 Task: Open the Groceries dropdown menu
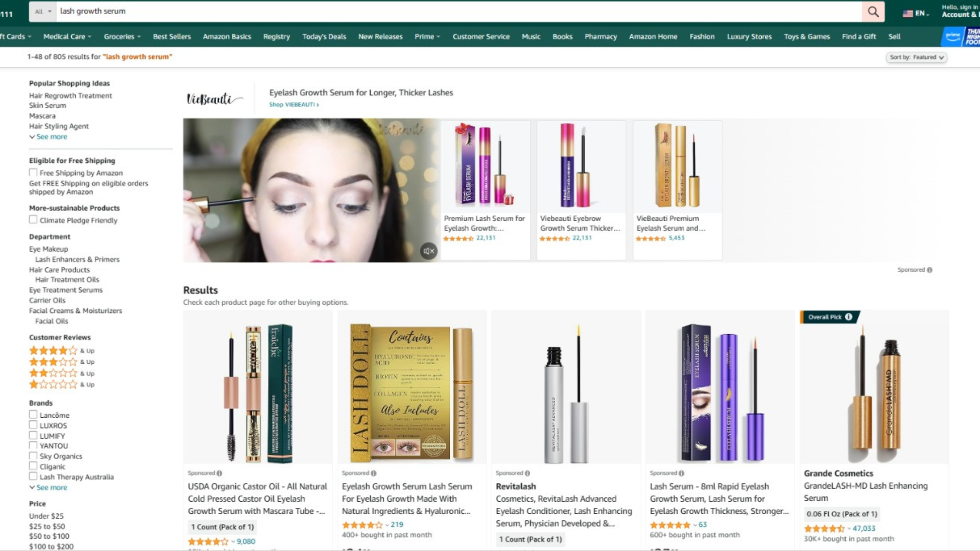click(122, 37)
